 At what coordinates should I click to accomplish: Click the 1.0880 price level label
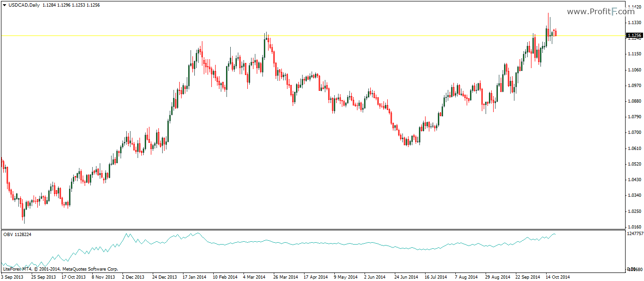point(634,101)
